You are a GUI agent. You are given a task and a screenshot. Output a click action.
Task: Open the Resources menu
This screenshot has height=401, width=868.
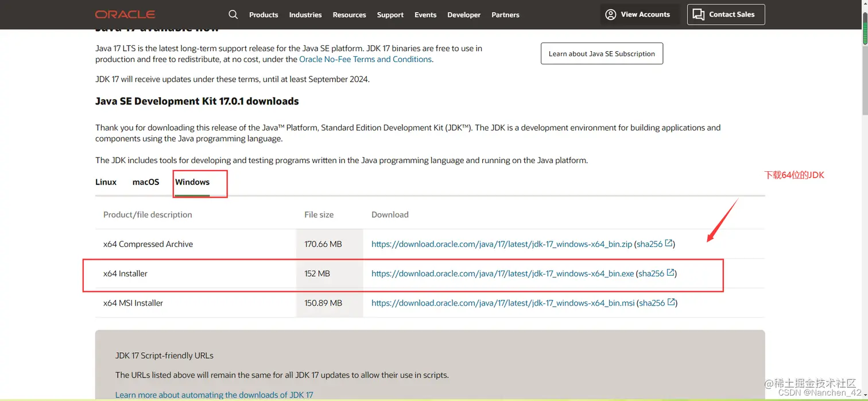349,14
